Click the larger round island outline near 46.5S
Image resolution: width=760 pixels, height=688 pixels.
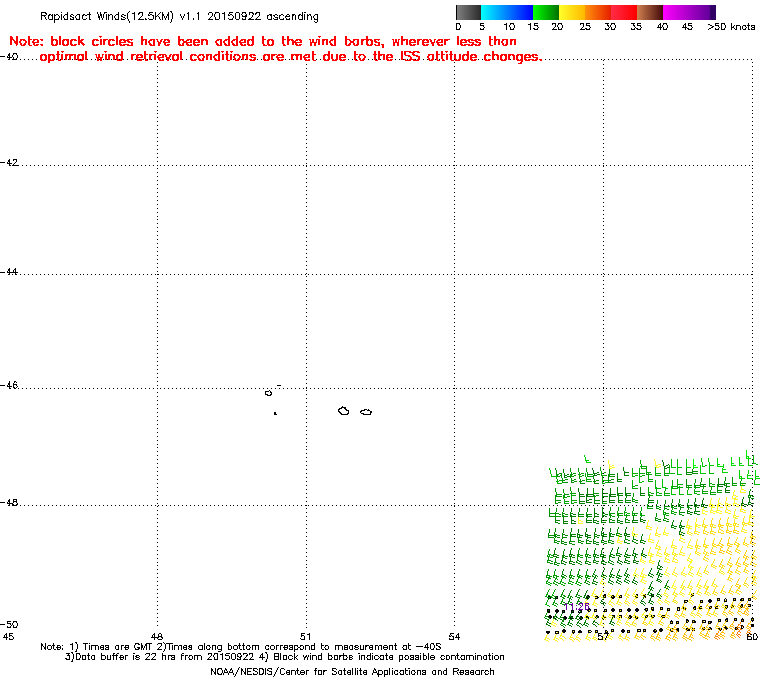pos(344,411)
